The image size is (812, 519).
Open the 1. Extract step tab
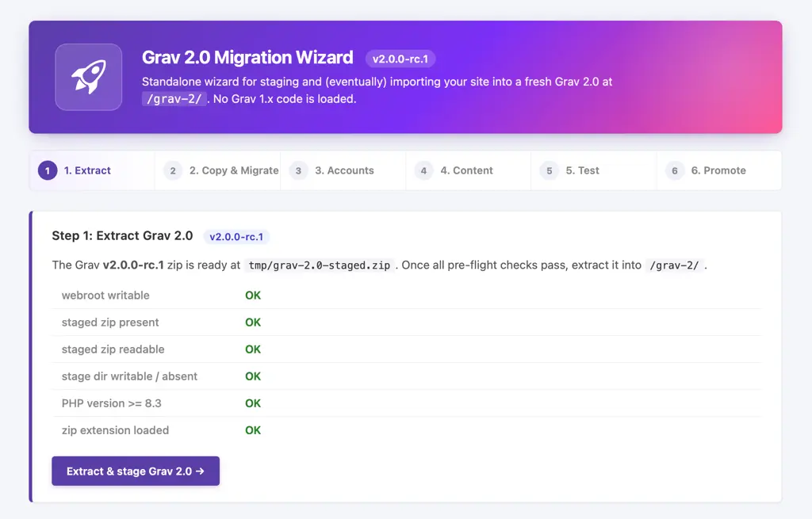(92, 170)
